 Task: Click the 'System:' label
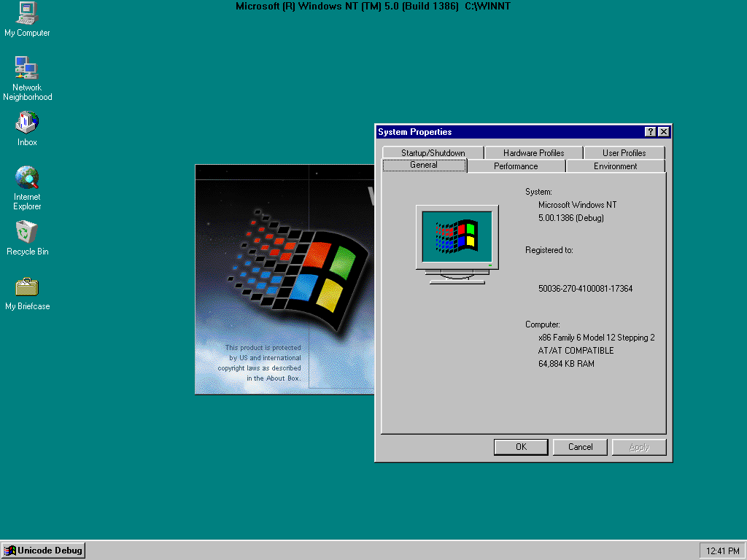(538, 192)
